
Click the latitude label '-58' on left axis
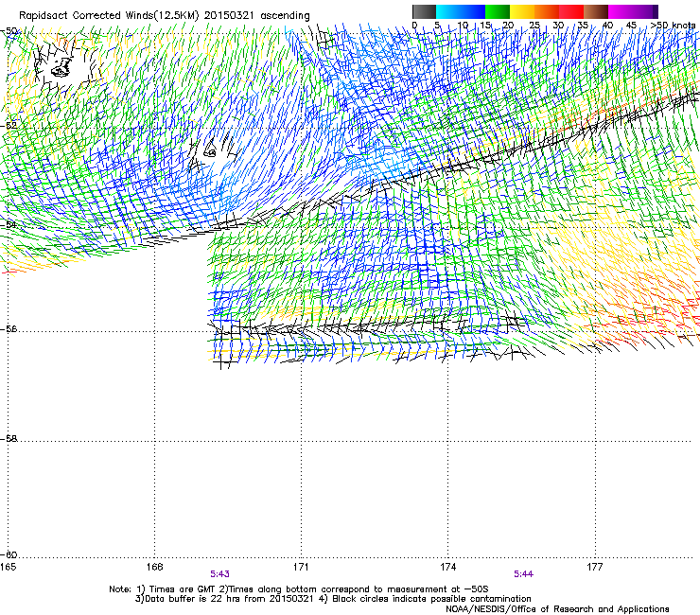pos(9,439)
